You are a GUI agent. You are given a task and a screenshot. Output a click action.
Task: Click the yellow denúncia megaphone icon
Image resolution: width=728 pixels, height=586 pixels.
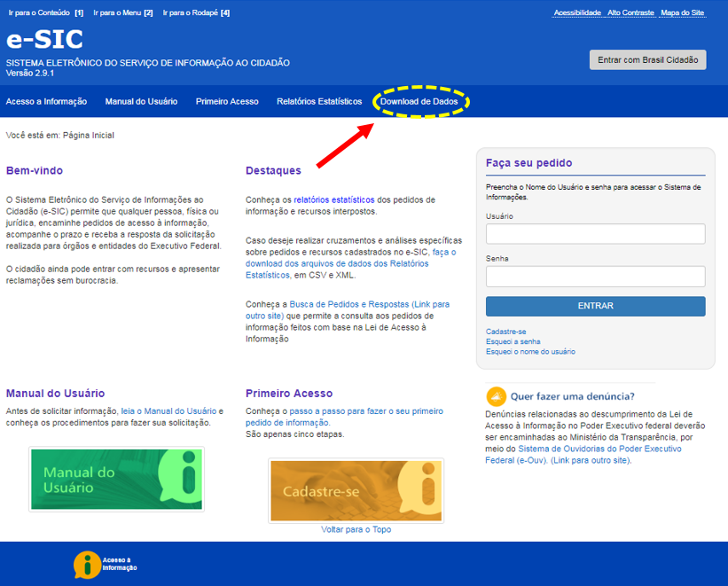click(x=497, y=396)
